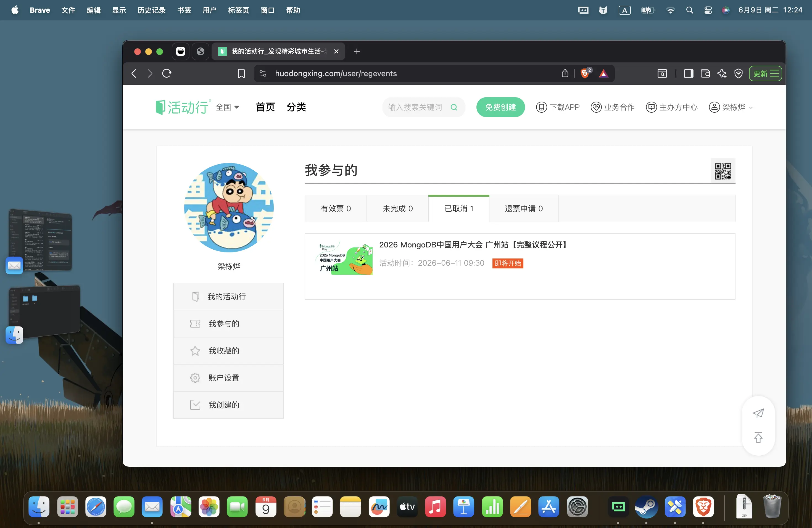Open 2026 MongoDB中国用户大会 event title
The image size is (812, 528).
474,245
